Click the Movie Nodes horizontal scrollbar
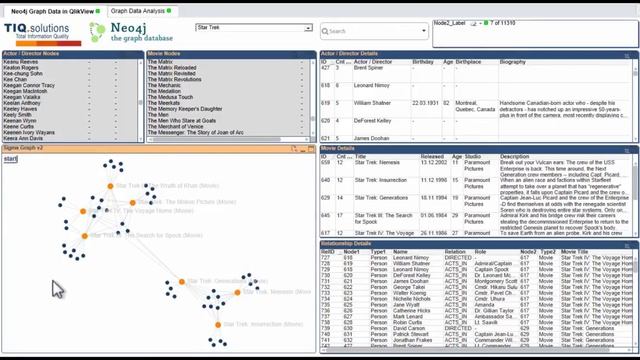Viewport: 640px width, 360px height. pos(229,139)
